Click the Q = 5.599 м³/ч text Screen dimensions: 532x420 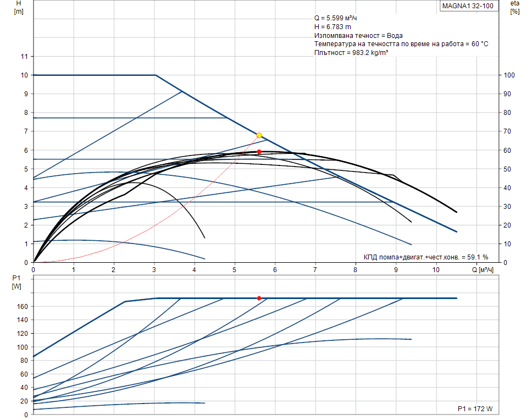(x=334, y=18)
